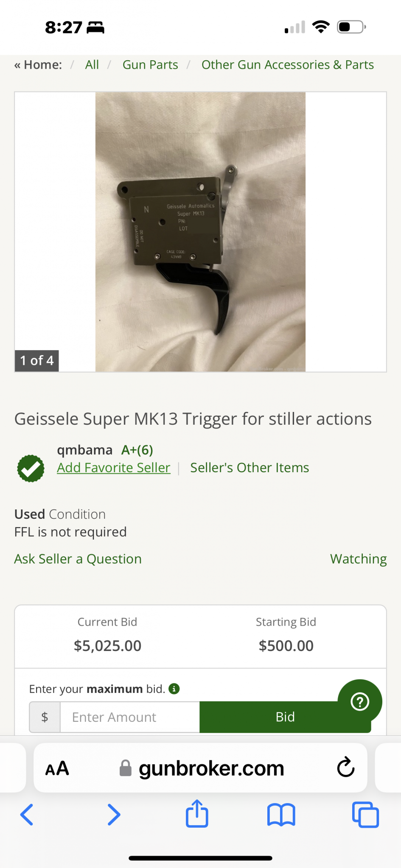Tap the Safari back arrow
This screenshot has width=401, height=868.
pos(27,814)
